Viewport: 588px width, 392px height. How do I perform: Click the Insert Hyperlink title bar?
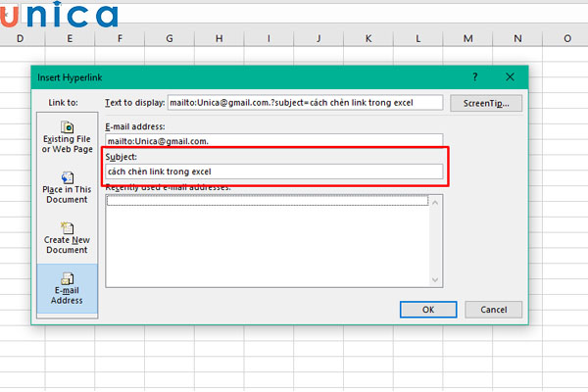pyautogui.click(x=245, y=75)
